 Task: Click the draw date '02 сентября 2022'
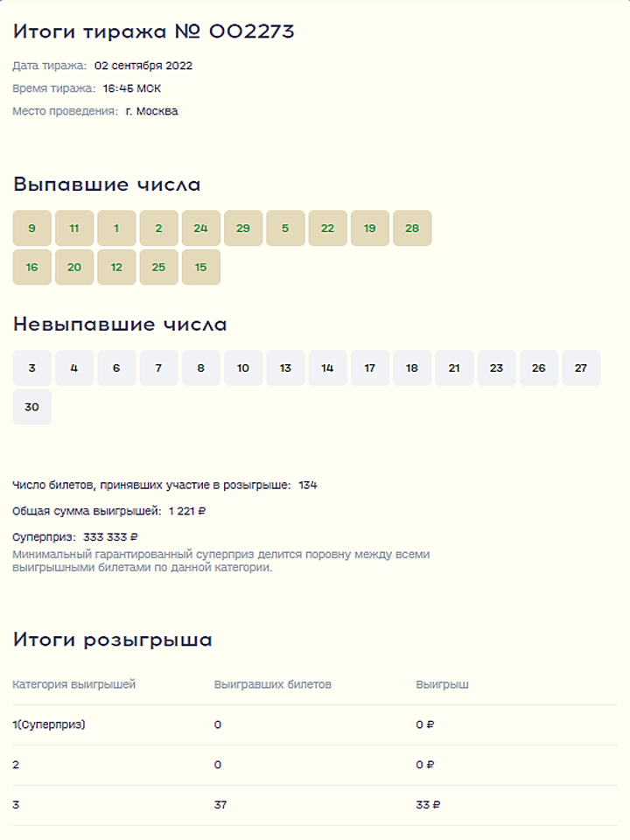click(143, 66)
